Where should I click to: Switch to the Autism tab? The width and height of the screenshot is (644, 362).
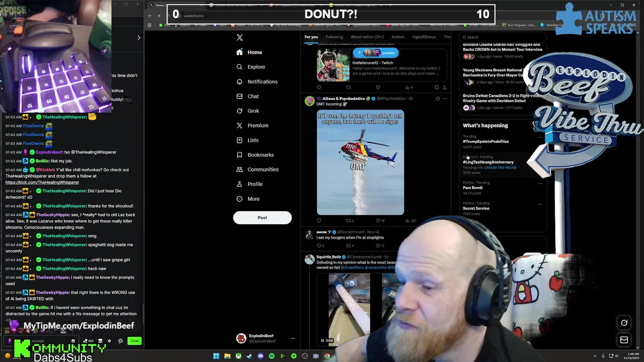[398, 37]
